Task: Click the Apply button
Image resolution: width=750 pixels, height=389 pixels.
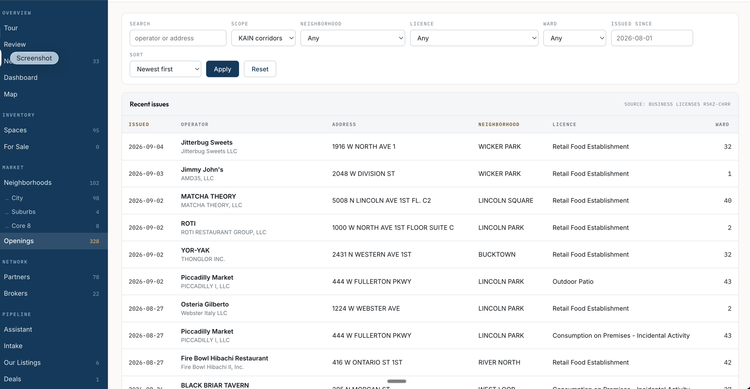Action: [222, 69]
